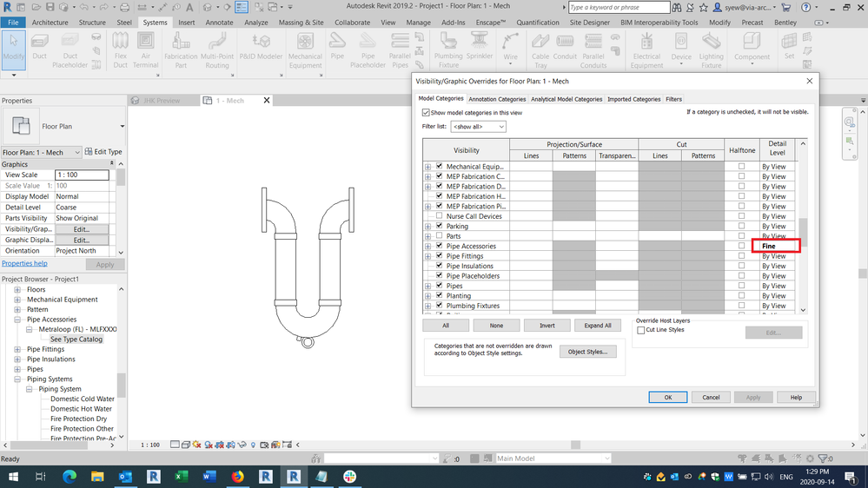The width and height of the screenshot is (868, 488).
Task: Select the Component tool
Action: tap(752, 47)
